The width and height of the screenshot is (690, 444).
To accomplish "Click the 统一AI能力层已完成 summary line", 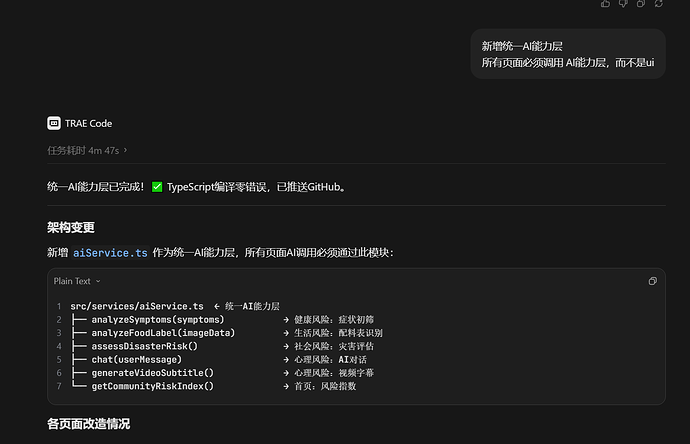I will click(95, 187).
